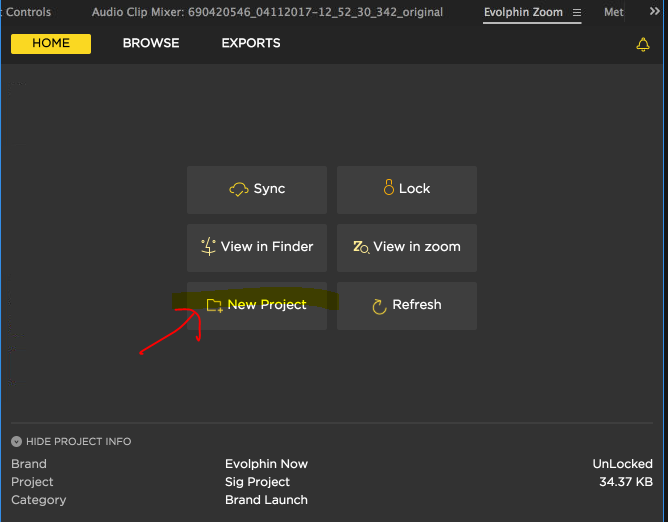Click the Refresh circular arrow icon
Image resolution: width=668 pixels, height=522 pixels.
tap(379, 306)
